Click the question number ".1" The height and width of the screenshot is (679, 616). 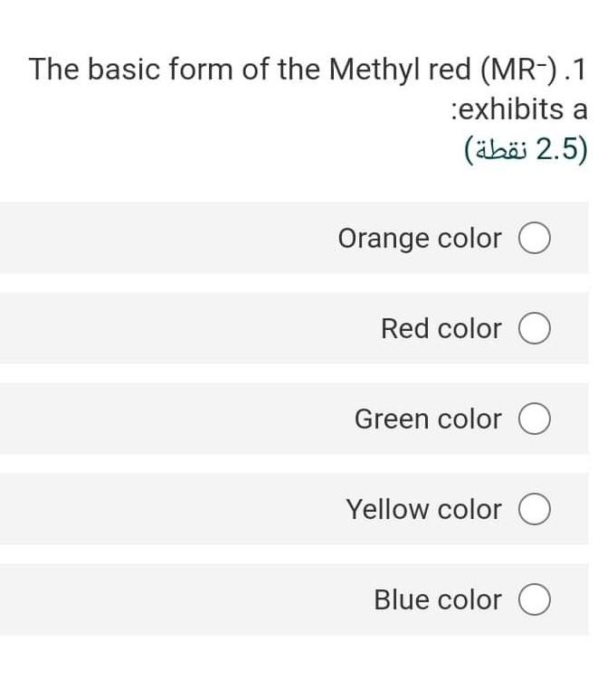click(x=573, y=69)
